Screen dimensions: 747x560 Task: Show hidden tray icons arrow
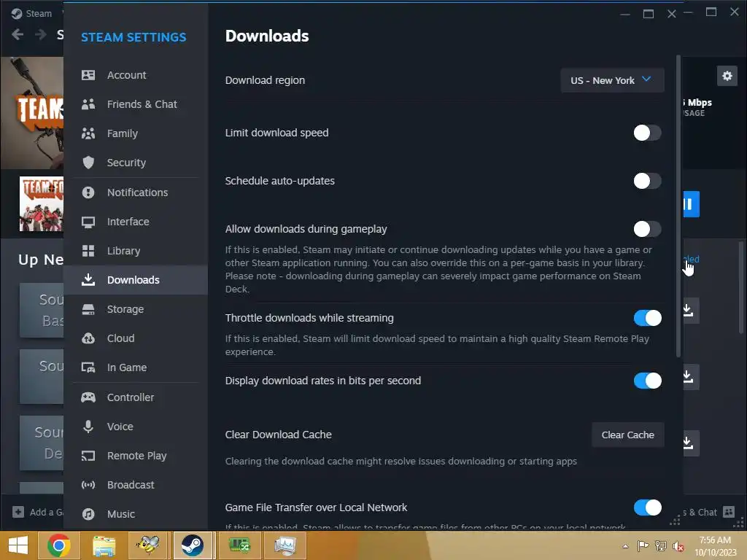point(625,546)
